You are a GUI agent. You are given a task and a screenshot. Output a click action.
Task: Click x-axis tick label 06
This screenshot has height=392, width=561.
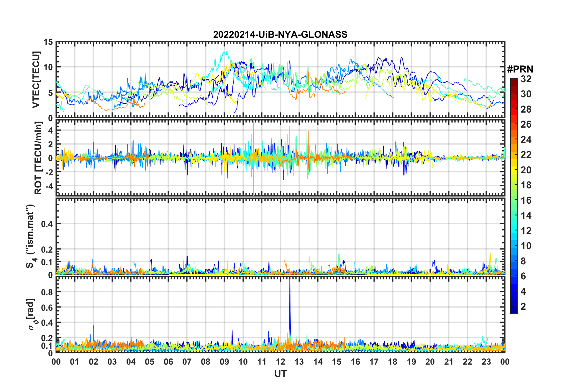(168, 362)
